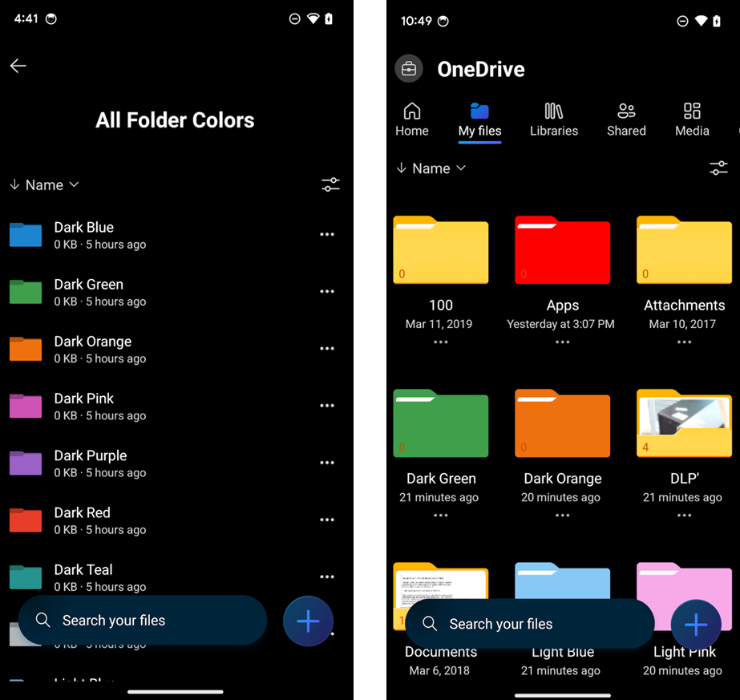Open more options under DLP' folder
This screenshot has height=700, width=740.
[x=685, y=515]
